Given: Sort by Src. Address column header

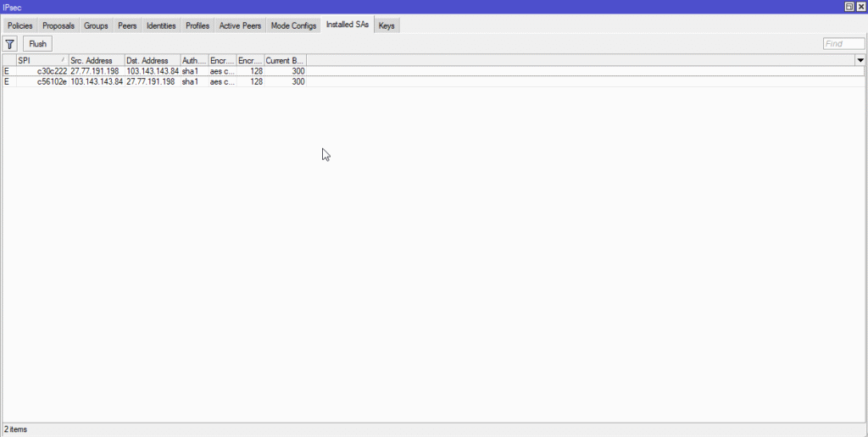Looking at the screenshot, I should pyautogui.click(x=95, y=60).
